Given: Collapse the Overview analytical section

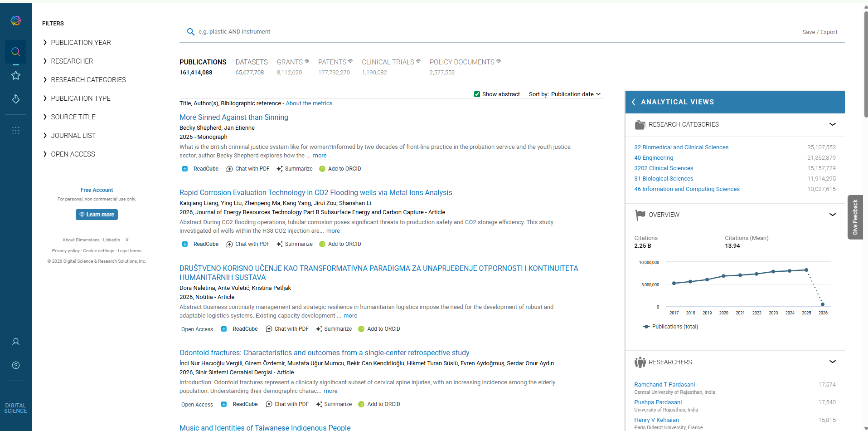Looking at the screenshot, I should pos(832,215).
